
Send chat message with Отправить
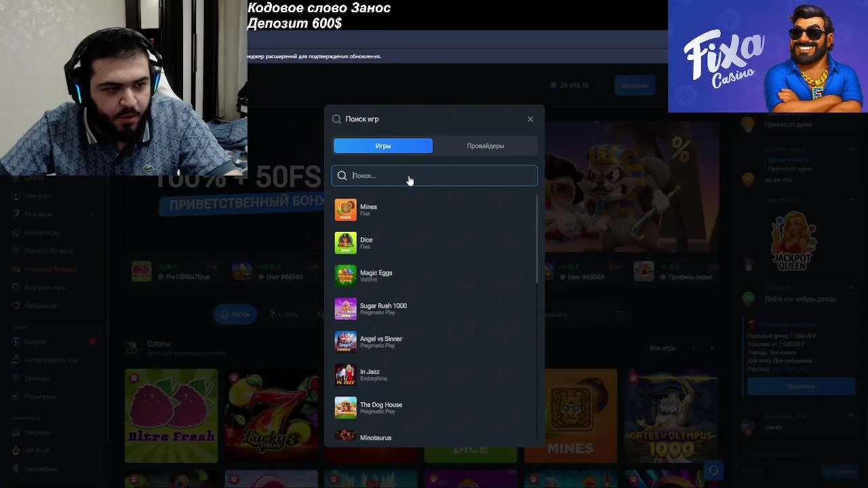[x=839, y=471]
